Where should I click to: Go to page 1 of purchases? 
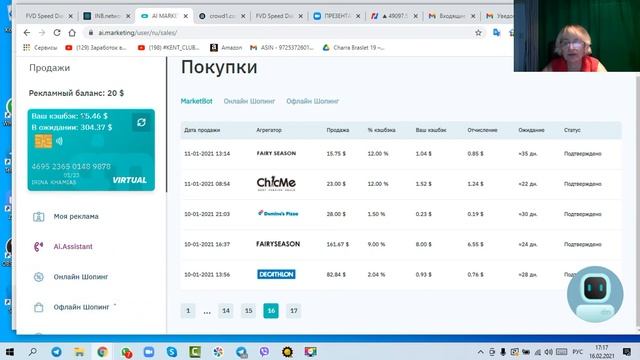click(188, 311)
